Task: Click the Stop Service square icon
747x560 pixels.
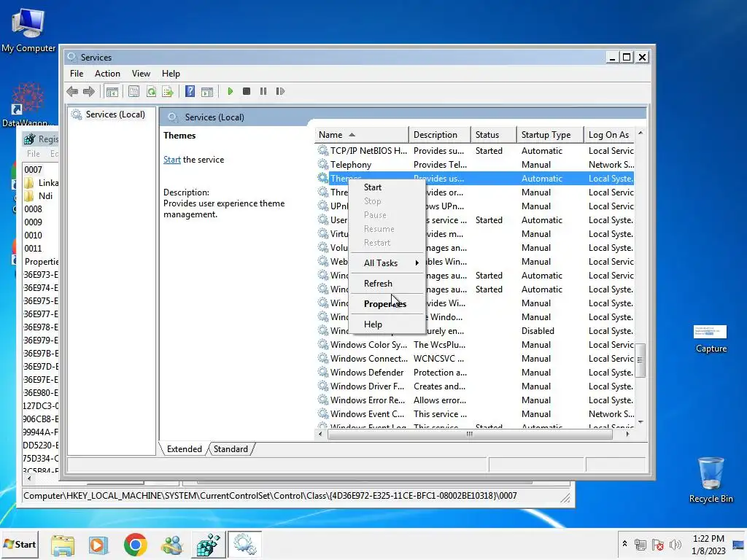Action: click(247, 91)
